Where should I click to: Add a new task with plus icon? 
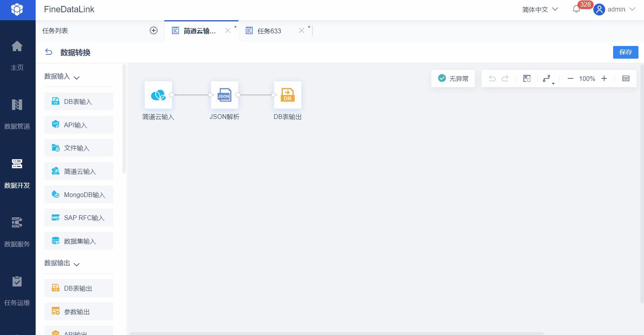pos(154,31)
